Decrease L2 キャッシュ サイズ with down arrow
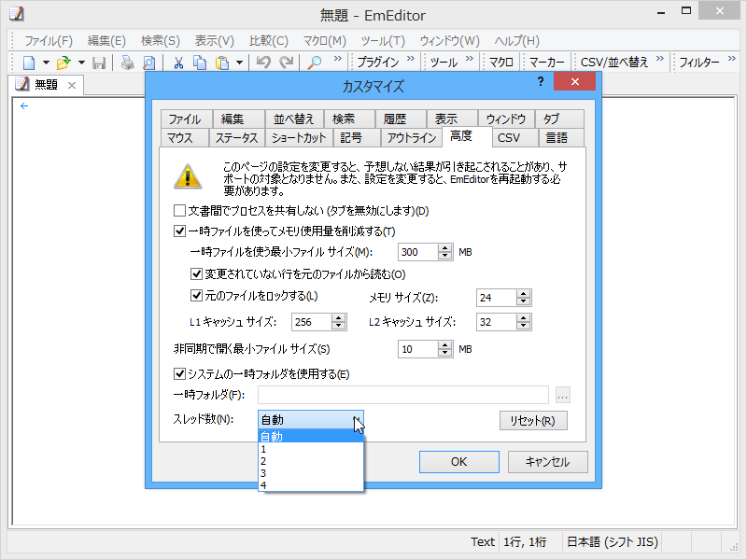Viewport: 747px width, 560px height. tap(523, 326)
